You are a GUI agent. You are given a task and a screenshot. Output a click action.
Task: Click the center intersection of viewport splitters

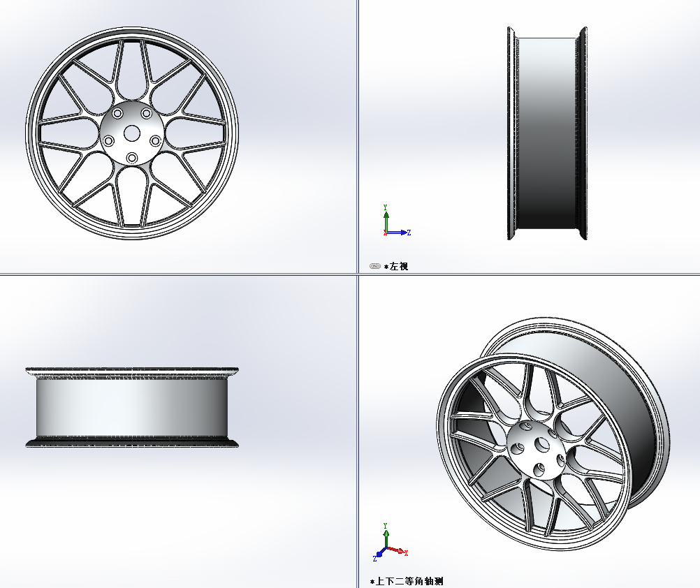tap(357, 274)
